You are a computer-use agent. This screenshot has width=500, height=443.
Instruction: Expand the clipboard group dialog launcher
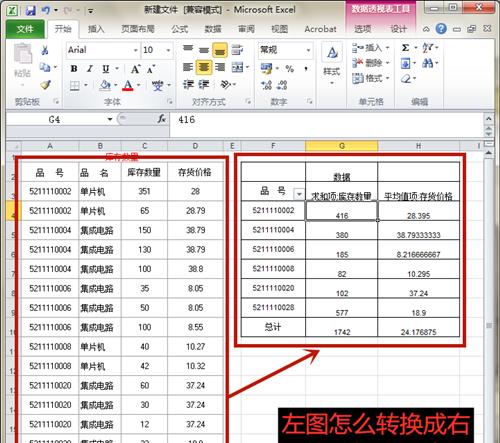[56, 101]
